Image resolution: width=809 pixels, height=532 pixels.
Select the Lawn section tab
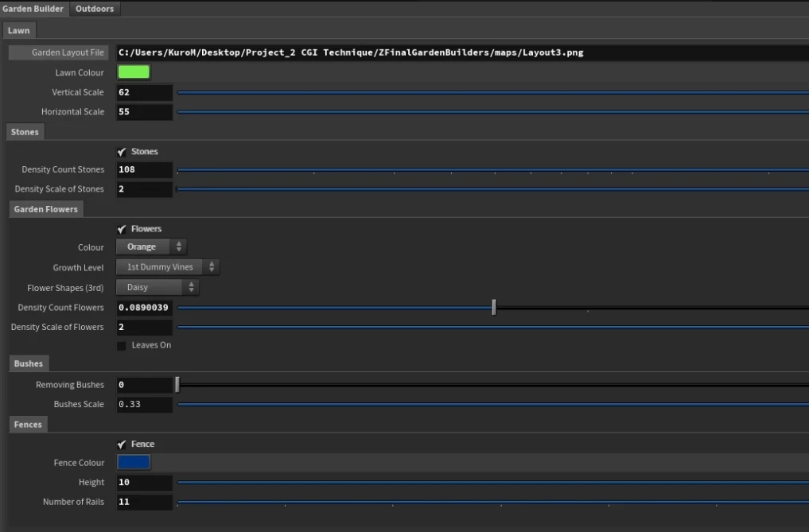tap(18, 30)
